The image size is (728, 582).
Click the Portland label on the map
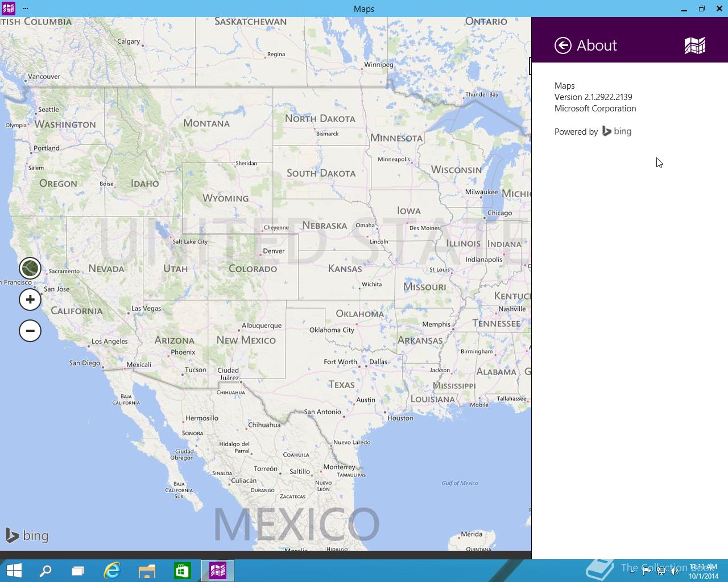(x=47, y=148)
